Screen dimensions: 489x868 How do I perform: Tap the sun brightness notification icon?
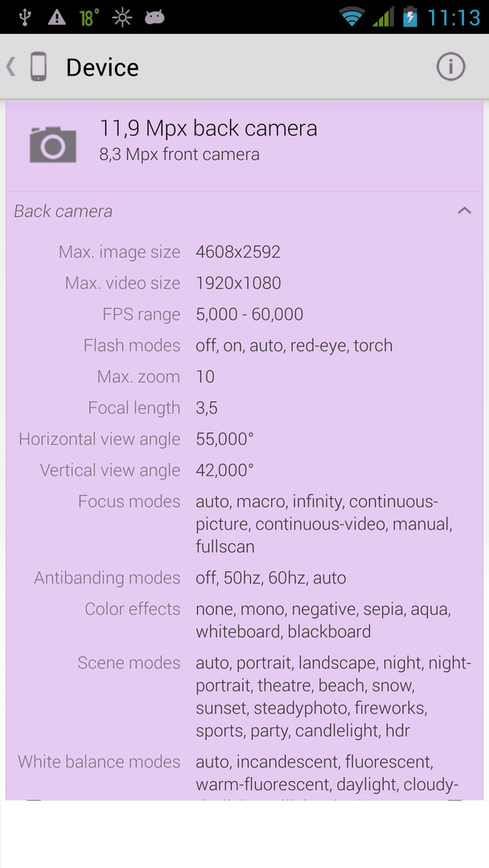point(121,18)
